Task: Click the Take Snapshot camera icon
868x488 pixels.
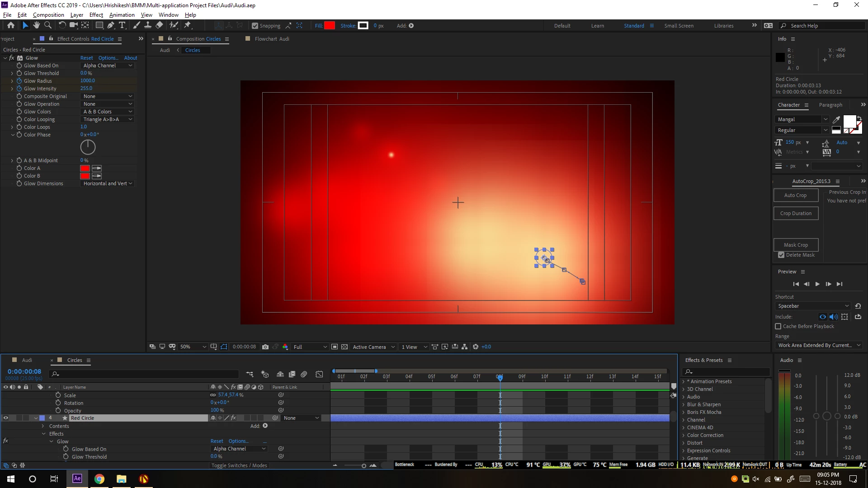Action: tap(265, 347)
